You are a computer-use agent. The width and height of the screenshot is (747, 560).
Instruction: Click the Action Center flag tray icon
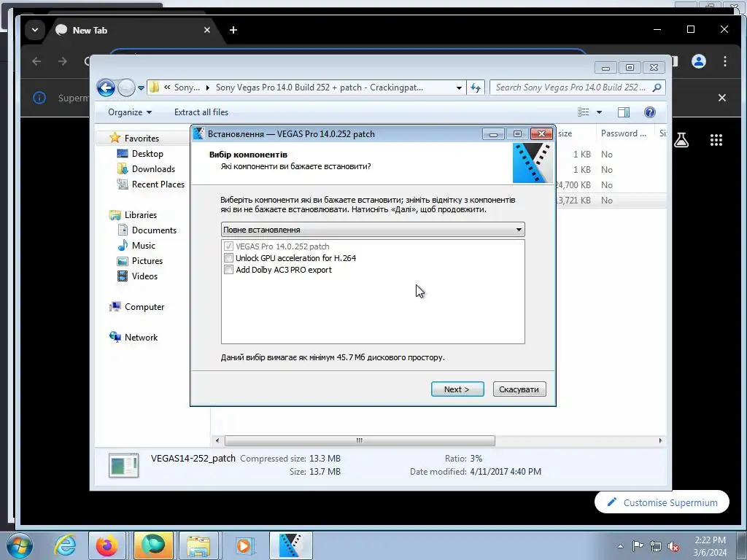click(x=638, y=546)
